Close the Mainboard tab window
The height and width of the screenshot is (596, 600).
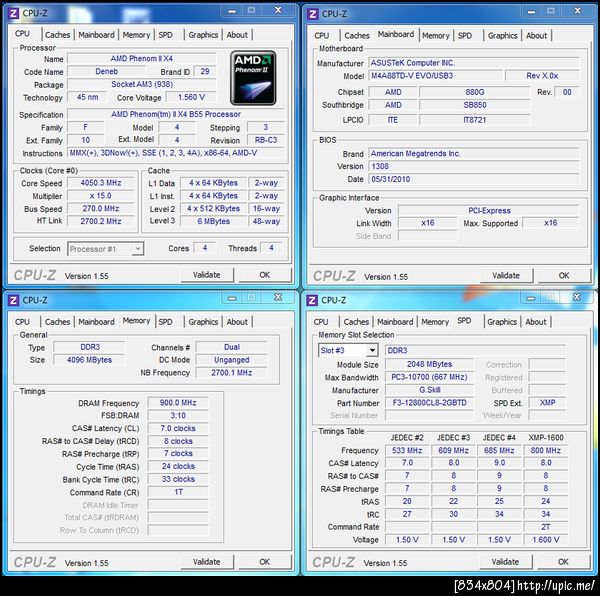(578, 11)
